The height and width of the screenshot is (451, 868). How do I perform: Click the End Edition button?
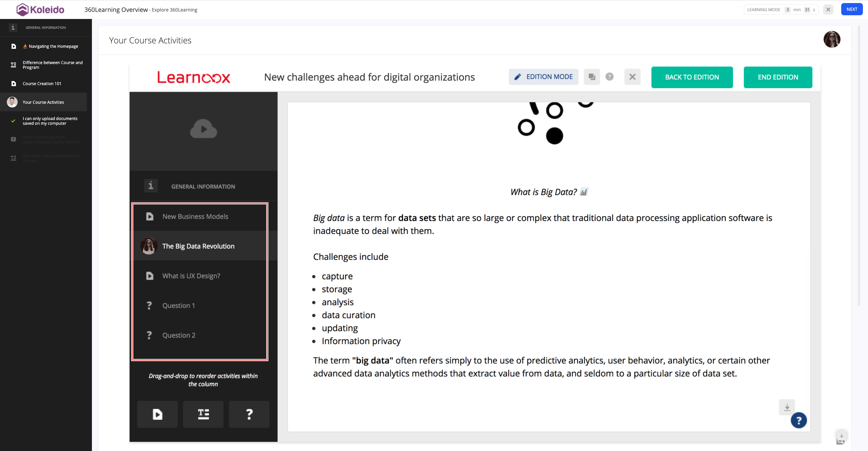pos(777,77)
